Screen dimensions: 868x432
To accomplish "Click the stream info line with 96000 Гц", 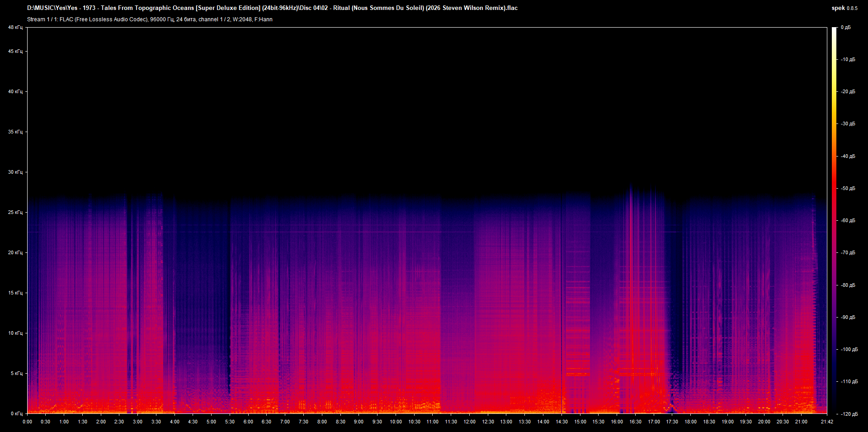I will point(150,19).
